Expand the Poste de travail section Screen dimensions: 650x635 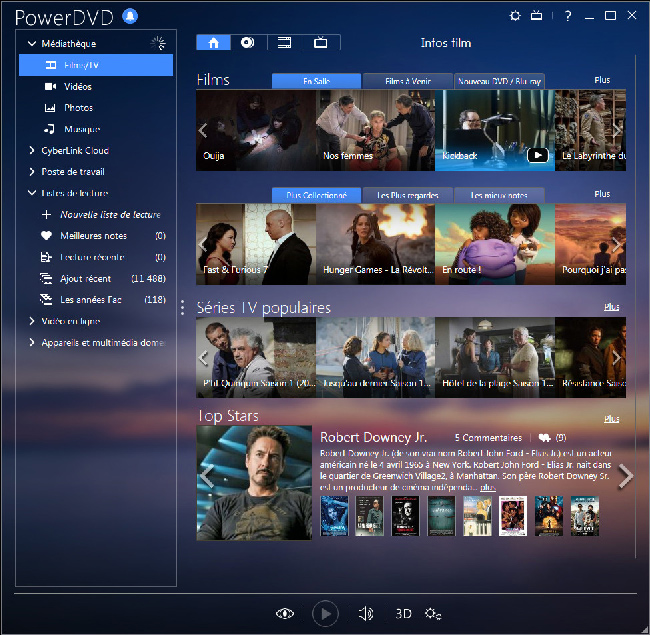pos(32,172)
